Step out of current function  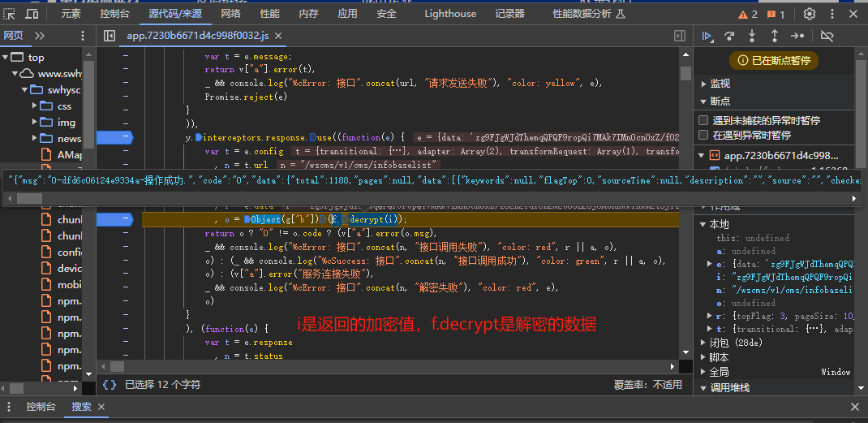pyautogui.click(x=775, y=36)
